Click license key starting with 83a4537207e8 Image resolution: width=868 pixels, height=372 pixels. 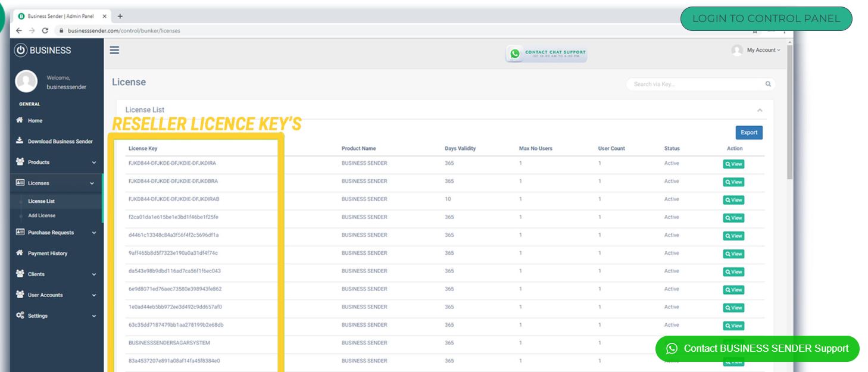click(174, 361)
